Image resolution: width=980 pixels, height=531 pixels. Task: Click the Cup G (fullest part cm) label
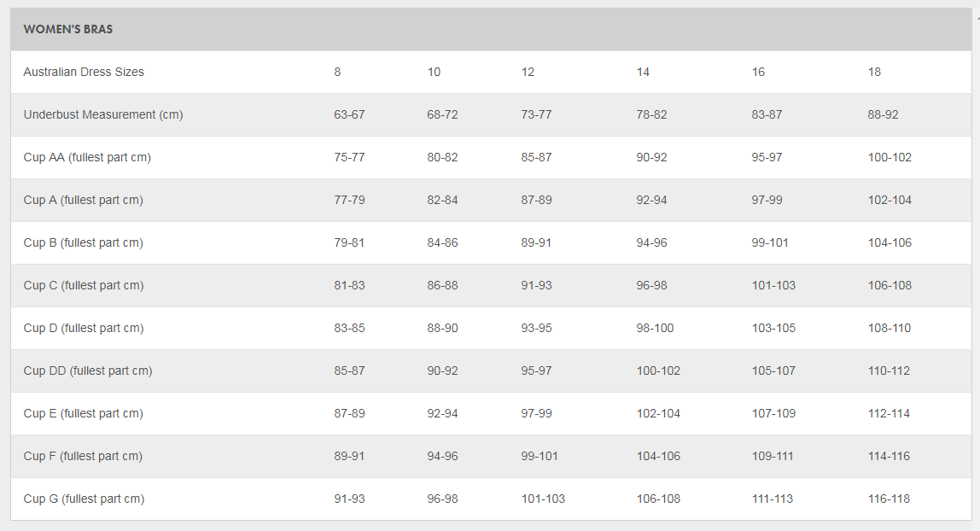click(x=84, y=499)
